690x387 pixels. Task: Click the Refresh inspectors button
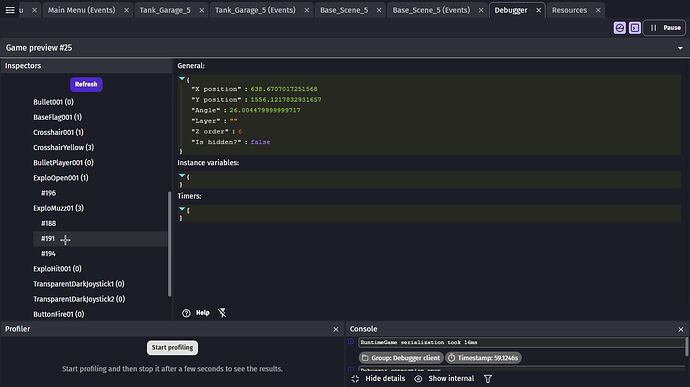coord(86,84)
